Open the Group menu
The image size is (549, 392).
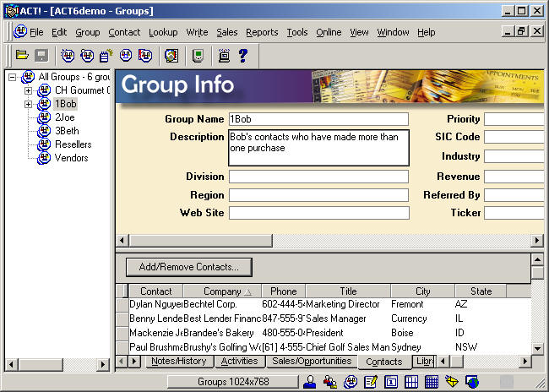tap(88, 32)
